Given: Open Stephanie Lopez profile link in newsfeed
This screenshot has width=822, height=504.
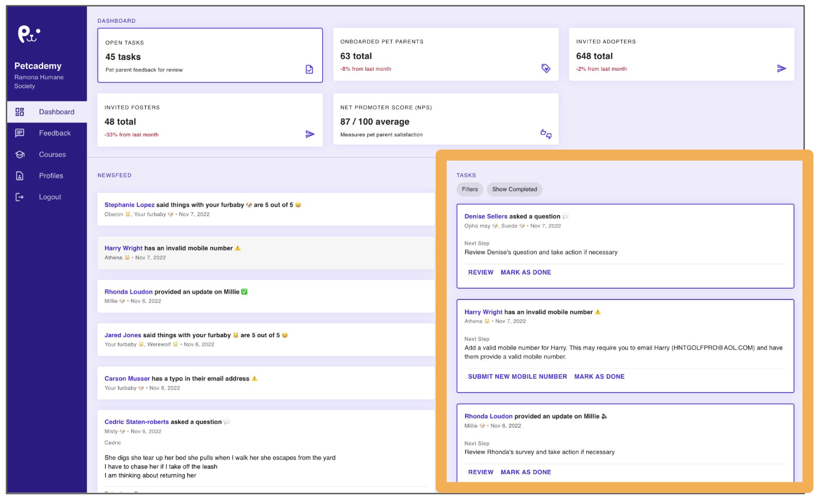Looking at the screenshot, I should [x=130, y=205].
